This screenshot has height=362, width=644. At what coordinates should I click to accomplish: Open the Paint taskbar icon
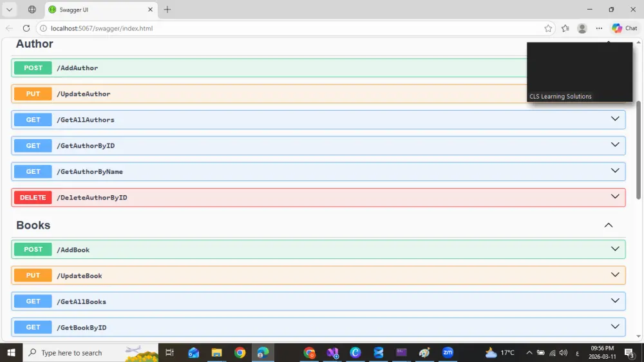coord(424,352)
